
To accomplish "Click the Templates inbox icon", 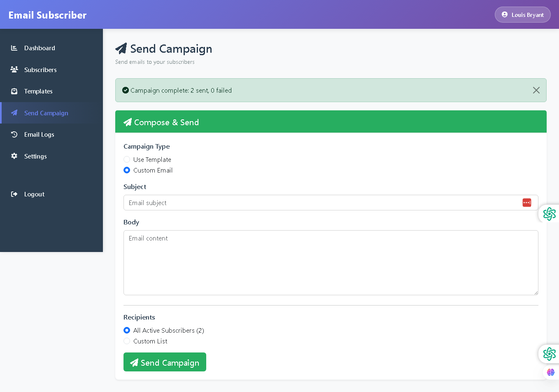I will pos(14,91).
